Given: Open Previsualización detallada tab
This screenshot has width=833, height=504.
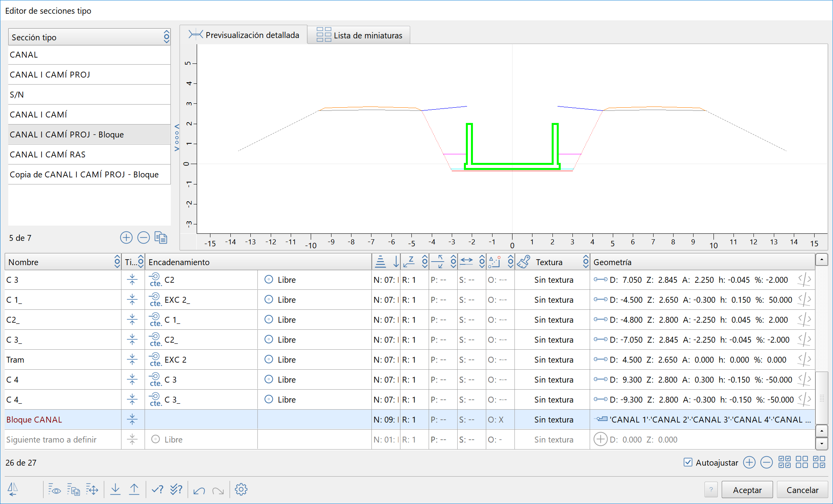Looking at the screenshot, I should click(x=244, y=35).
